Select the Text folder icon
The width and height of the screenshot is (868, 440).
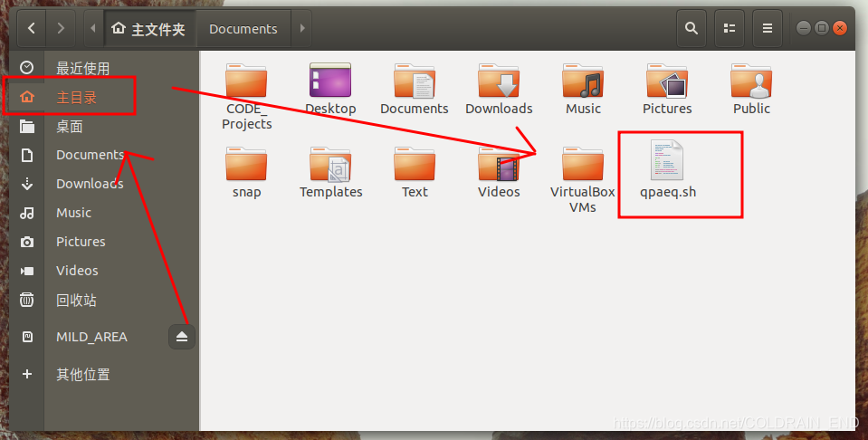[x=415, y=164]
